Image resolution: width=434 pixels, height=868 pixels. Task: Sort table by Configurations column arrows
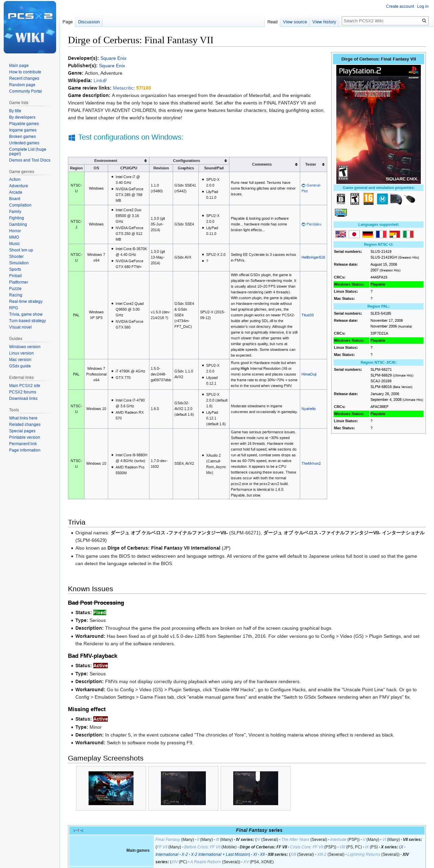pos(225,161)
